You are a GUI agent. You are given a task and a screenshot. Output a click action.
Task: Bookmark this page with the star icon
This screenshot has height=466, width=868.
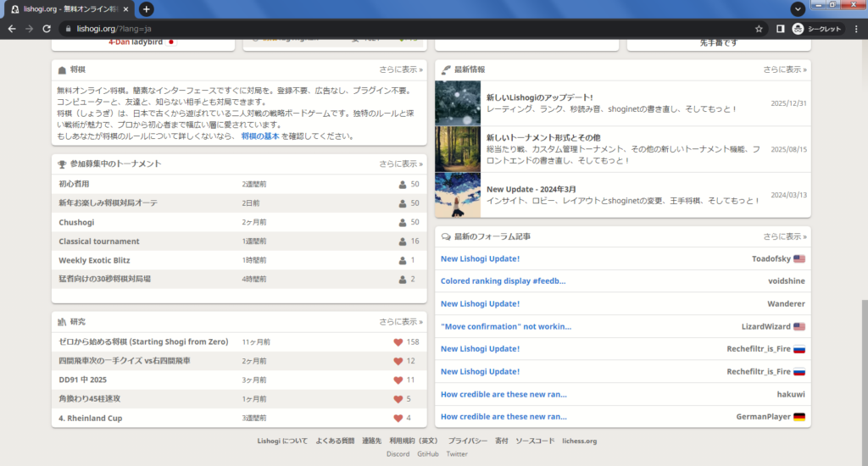tap(759, 29)
